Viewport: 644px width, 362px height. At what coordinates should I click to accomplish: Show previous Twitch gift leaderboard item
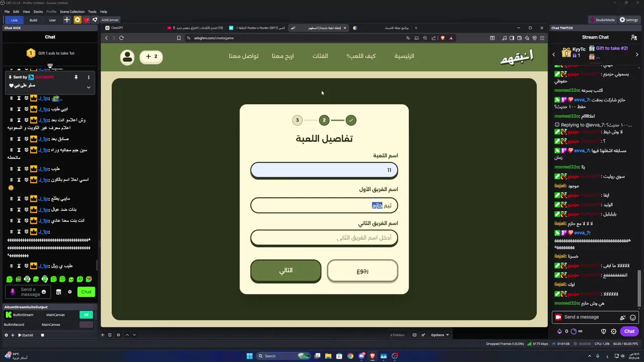pyautogui.click(x=554, y=54)
